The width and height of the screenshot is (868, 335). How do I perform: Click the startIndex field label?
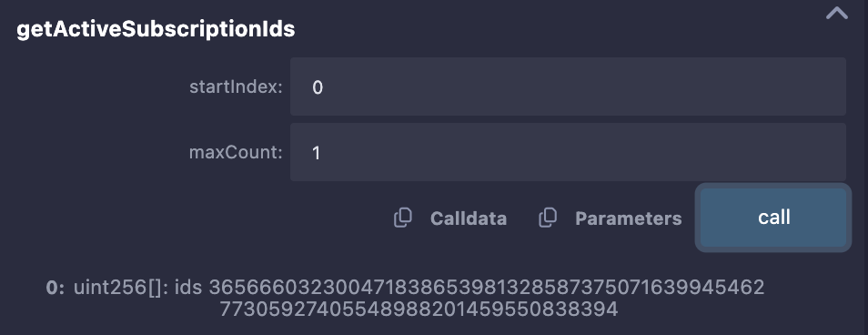(236, 86)
